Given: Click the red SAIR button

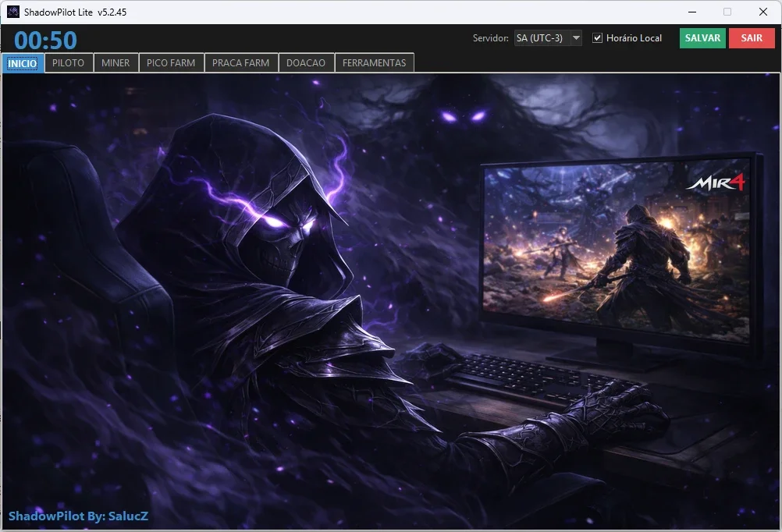Looking at the screenshot, I should pos(752,38).
